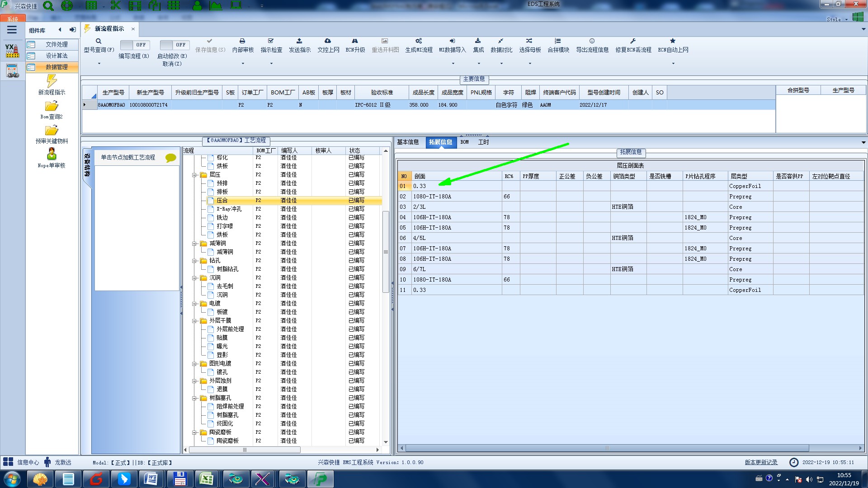Toggle the 启动修改 OFF switch
Viewport: 868px width, 488px height.
pos(174,45)
